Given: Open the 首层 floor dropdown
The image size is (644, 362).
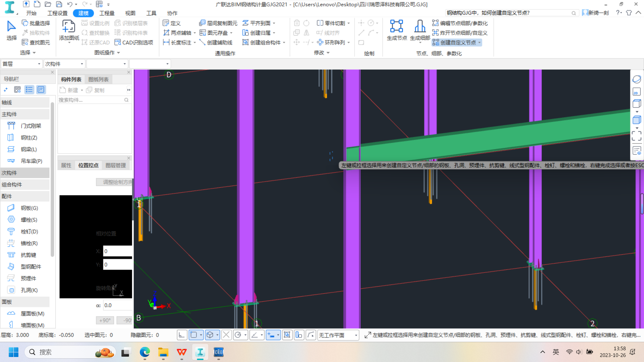Looking at the screenshot, I should pos(21,64).
